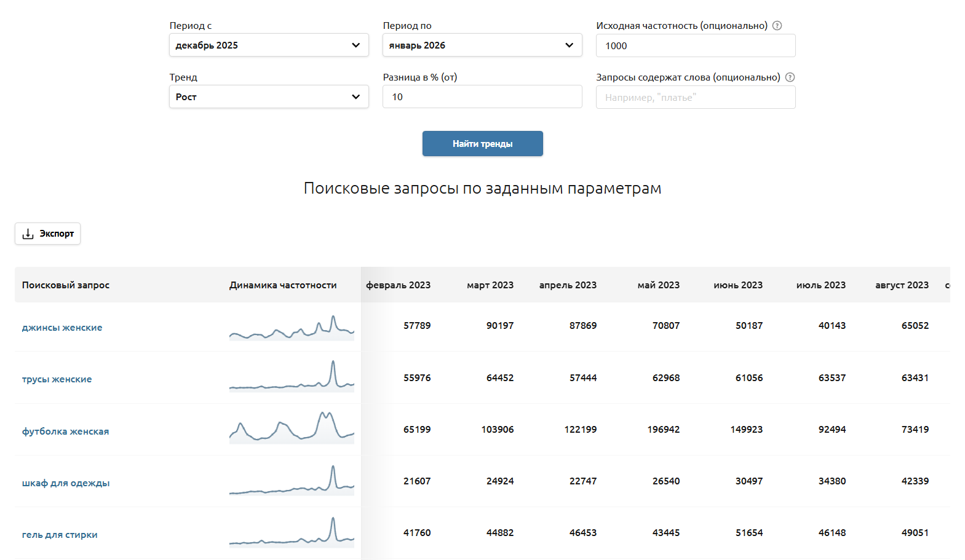This screenshot has height=560, width=965.
Task: Click the download icon in Экспорт button
Action: pos(28,234)
